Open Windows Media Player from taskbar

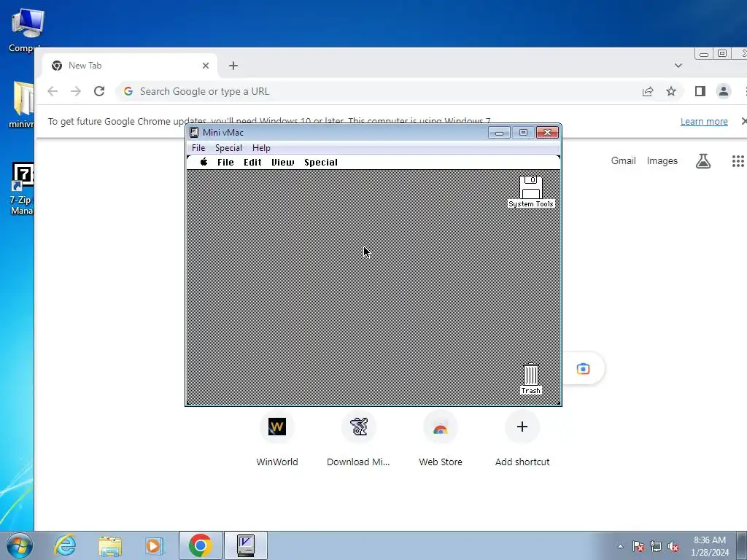(155, 545)
